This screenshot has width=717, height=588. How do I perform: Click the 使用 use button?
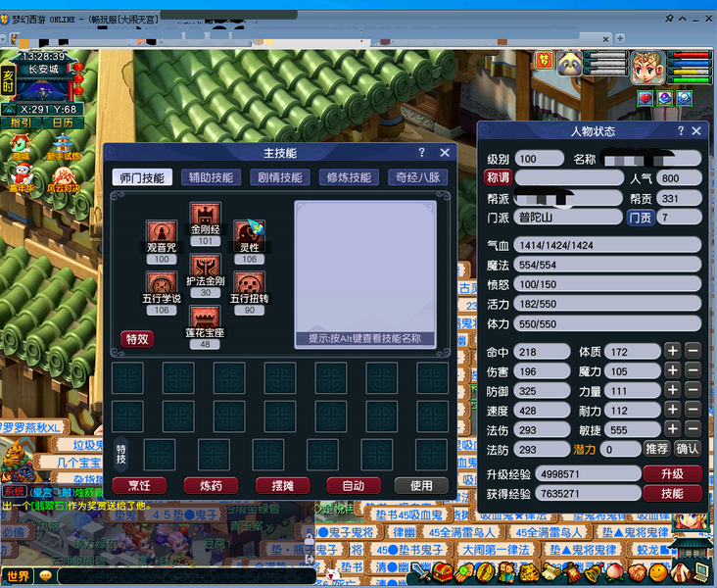(x=421, y=485)
